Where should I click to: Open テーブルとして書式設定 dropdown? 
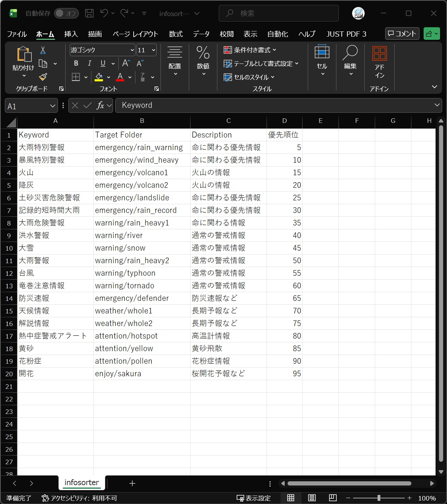click(x=261, y=64)
